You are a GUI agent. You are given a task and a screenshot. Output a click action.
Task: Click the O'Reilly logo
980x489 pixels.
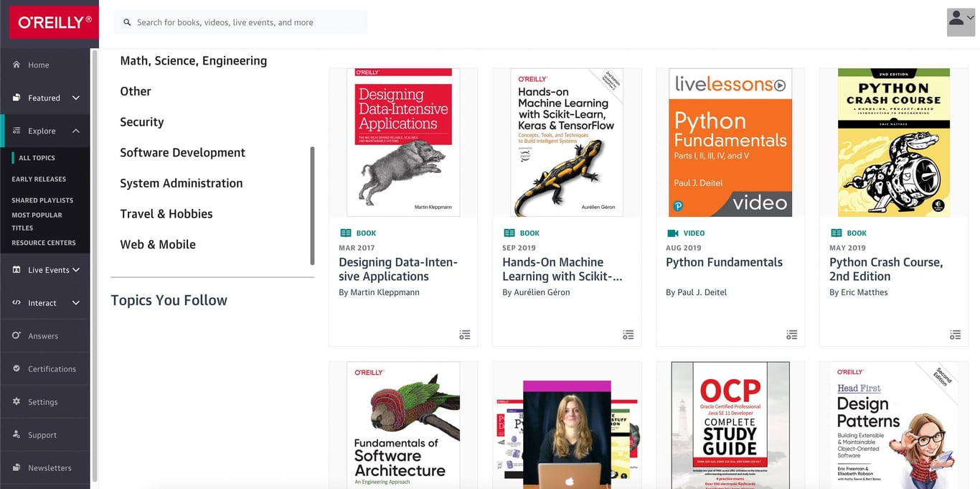(x=54, y=22)
